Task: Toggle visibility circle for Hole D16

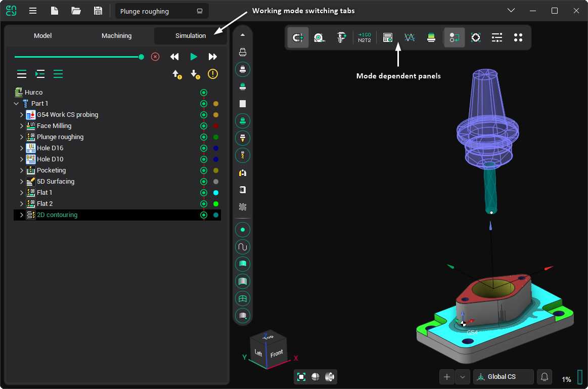Action: (204, 148)
